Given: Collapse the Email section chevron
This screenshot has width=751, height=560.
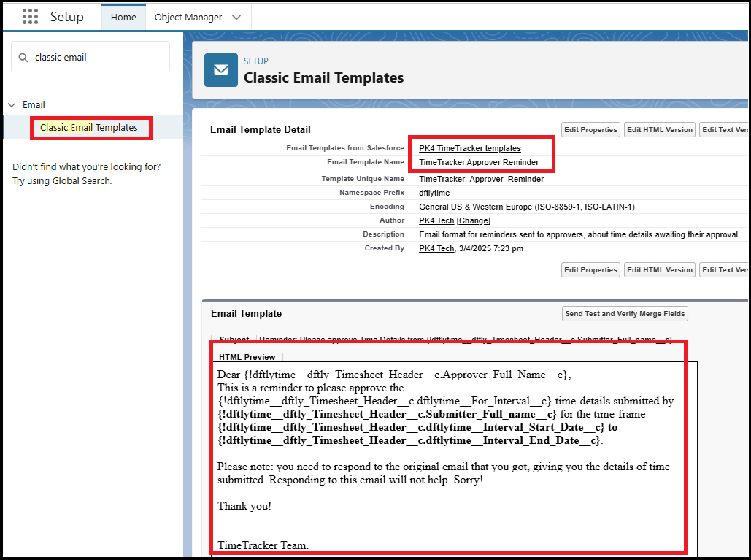Looking at the screenshot, I should pyautogui.click(x=12, y=105).
